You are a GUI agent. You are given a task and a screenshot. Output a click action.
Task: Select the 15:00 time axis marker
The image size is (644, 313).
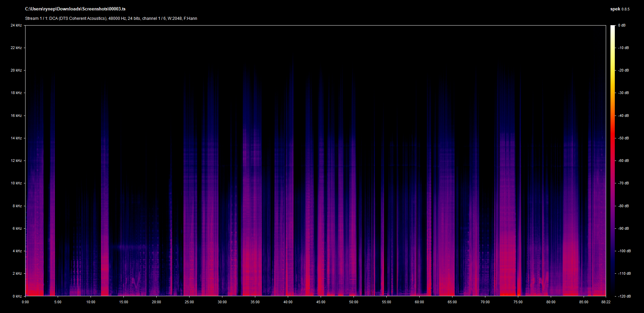pos(123,302)
